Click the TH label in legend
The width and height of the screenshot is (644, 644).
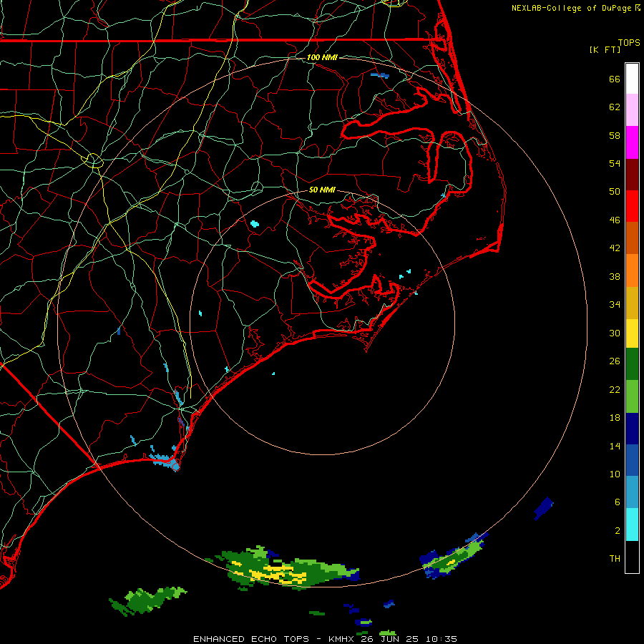click(x=615, y=559)
